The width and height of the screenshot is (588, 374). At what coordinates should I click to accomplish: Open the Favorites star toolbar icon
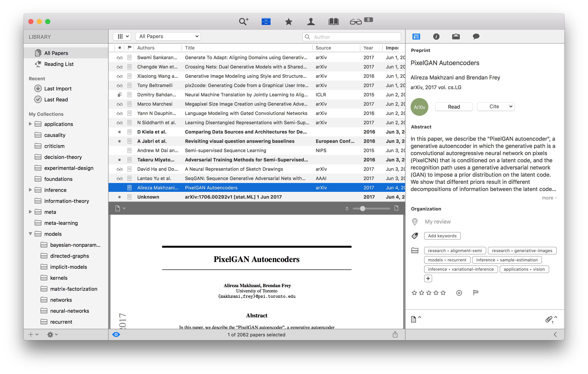tap(288, 22)
